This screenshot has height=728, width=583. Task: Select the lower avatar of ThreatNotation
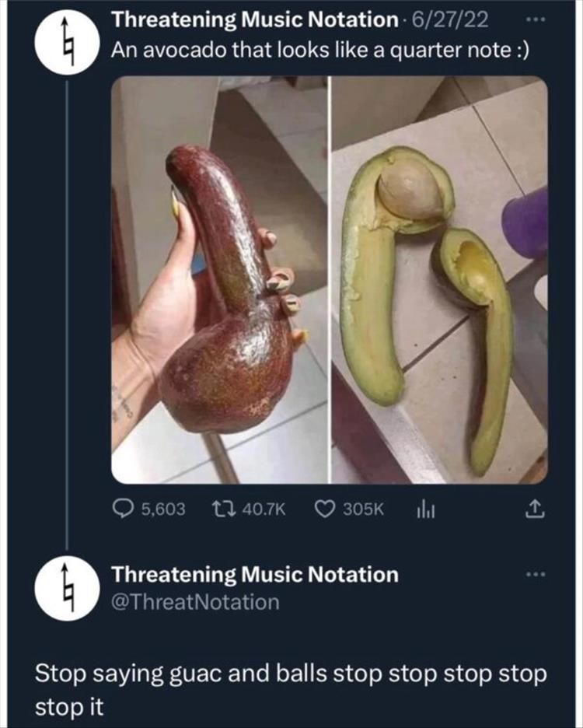65,586
